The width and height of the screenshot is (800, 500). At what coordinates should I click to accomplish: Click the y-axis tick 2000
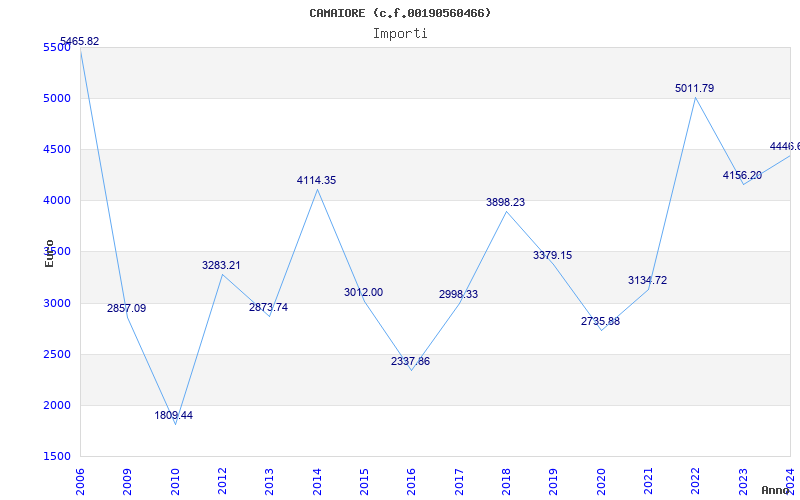(57, 405)
